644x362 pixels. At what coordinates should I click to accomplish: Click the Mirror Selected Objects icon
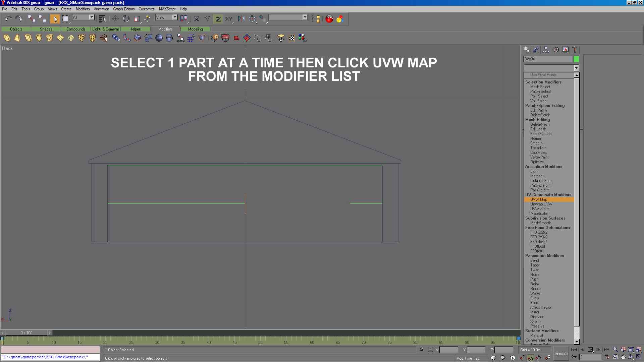(241, 19)
